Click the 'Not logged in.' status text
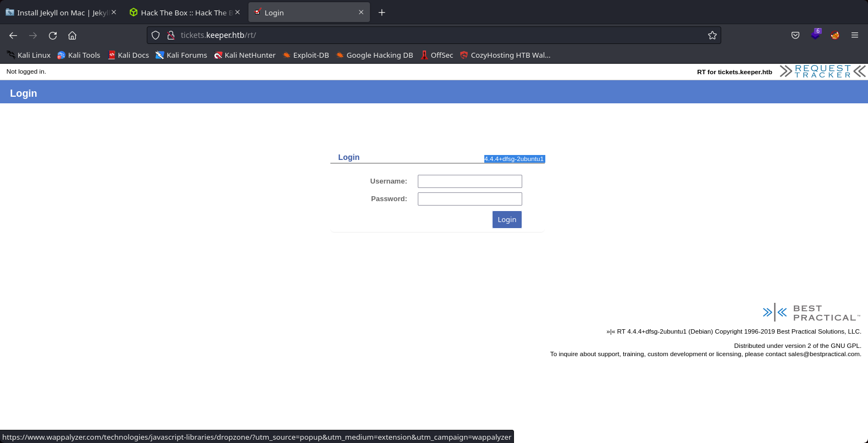Image resolution: width=868 pixels, height=443 pixels. 26,71
